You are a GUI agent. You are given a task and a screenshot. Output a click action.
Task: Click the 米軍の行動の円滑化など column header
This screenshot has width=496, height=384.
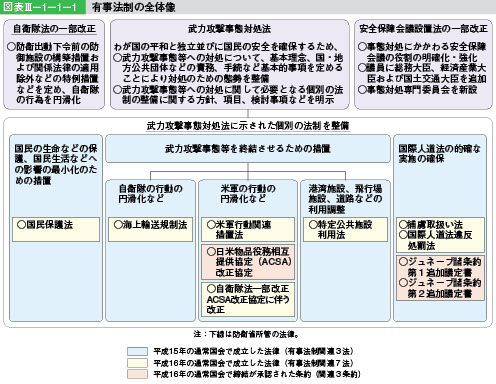[x=248, y=194]
